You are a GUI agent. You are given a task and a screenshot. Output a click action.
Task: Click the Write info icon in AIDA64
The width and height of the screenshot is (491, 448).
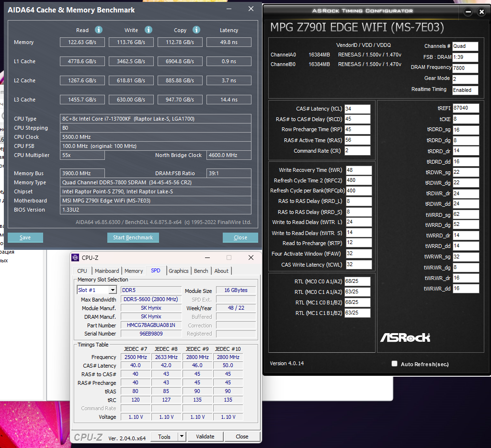tap(148, 30)
